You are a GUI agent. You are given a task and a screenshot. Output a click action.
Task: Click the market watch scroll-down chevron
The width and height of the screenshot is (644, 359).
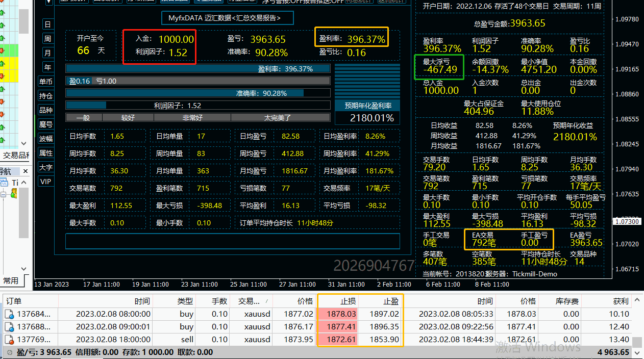[x=23, y=144]
